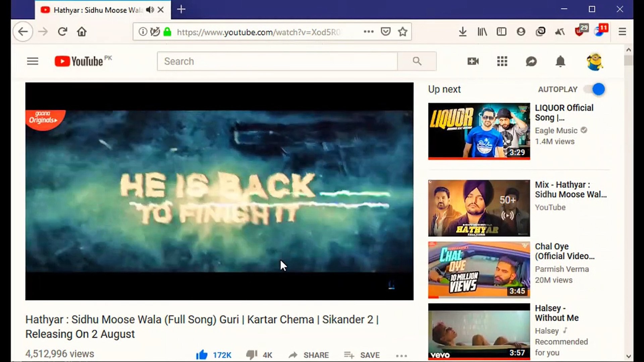This screenshot has width=644, height=362.
Task: Reload the current page
Action: pos(62,32)
